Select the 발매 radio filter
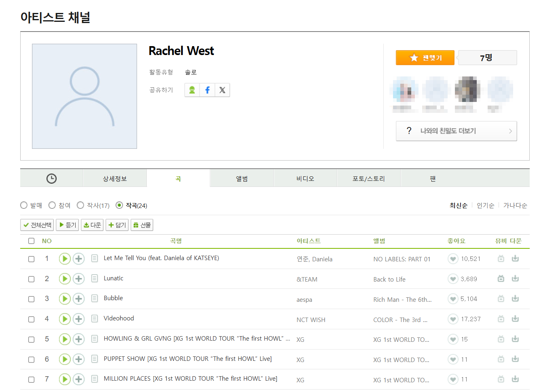This screenshot has width=539, height=392. [24, 206]
